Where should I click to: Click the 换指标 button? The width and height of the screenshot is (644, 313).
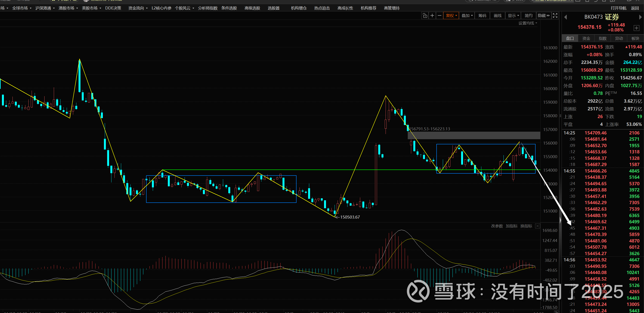coord(526,226)
